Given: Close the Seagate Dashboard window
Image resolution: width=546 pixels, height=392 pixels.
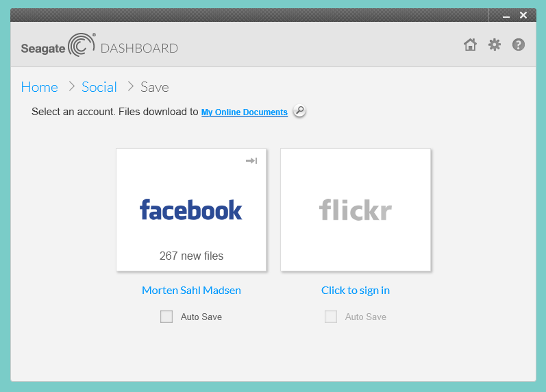Looking at the screenshot, I should [x=523, y=15].
